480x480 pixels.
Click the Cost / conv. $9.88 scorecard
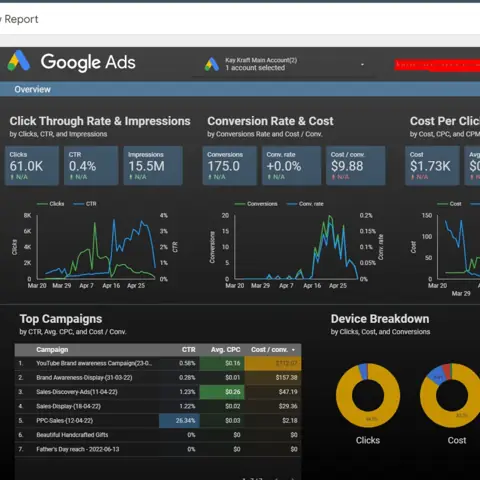(356, 165)
